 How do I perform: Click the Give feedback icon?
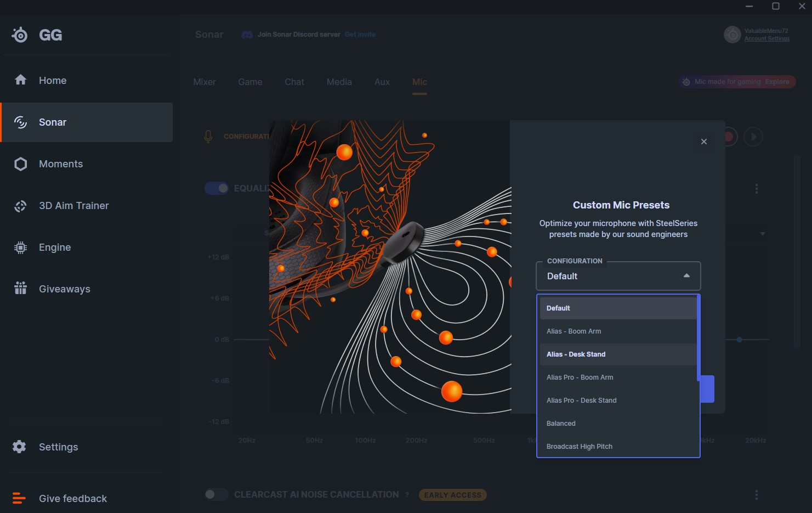[19, 498]
